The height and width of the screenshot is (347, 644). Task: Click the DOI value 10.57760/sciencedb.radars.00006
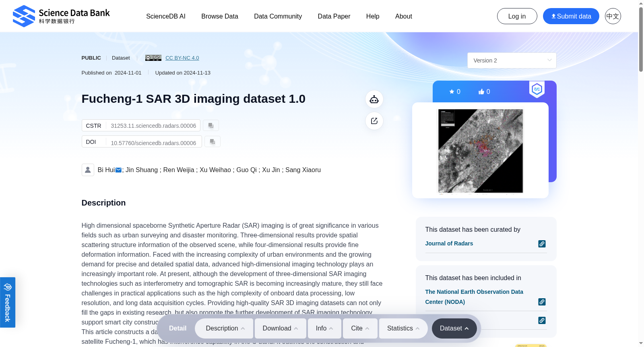(153, 143)
